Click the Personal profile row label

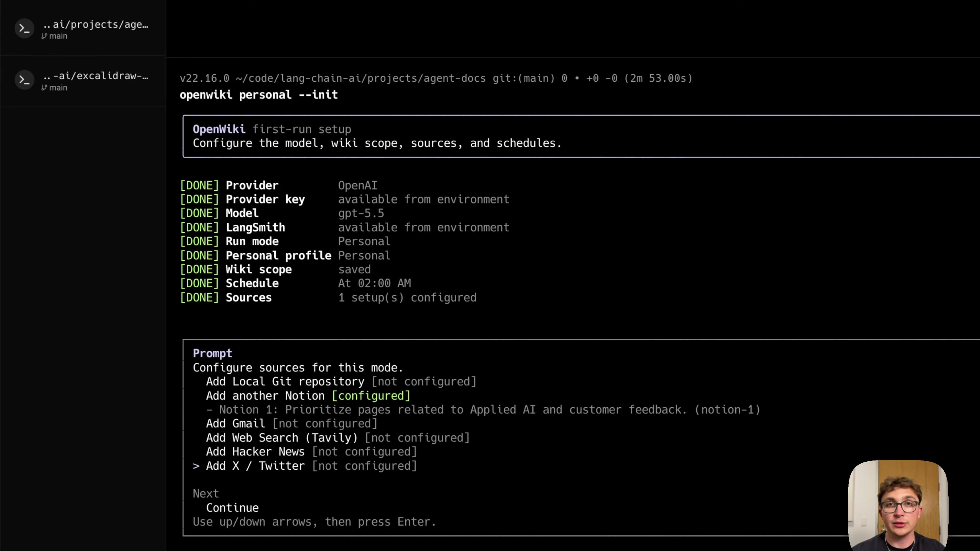point(278,256)
